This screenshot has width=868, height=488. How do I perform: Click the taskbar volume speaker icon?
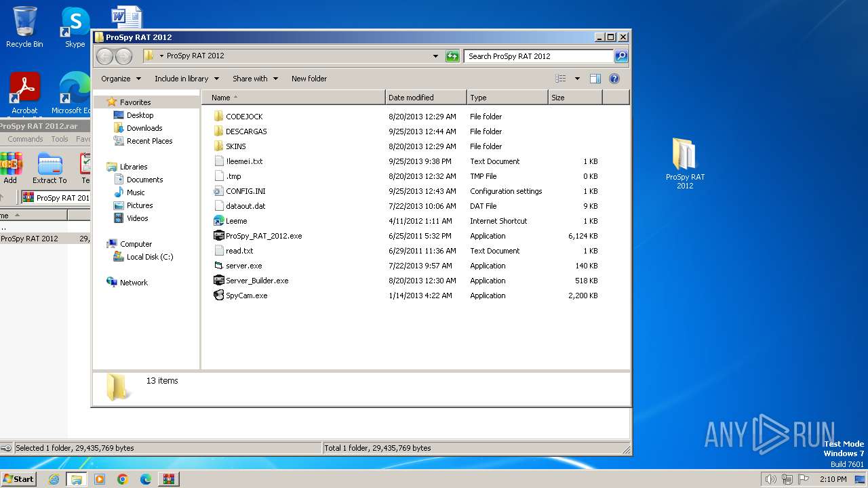coord(770,479)
